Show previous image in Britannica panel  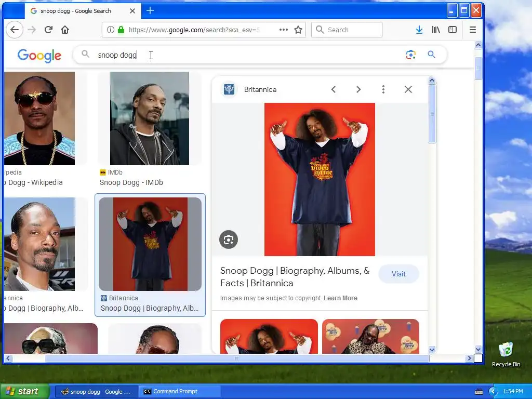[334, 89]
